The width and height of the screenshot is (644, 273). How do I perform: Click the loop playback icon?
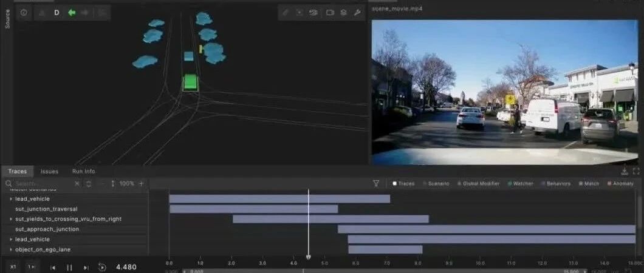pyautogui.click(x=102, y=268)
